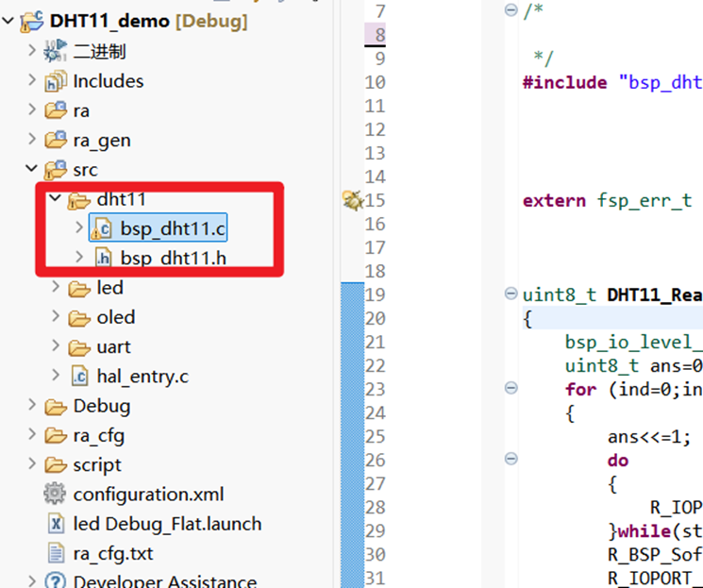Image resolution: width=703 pixels, height=588 pixels.
Task: Collapse DHT11_Rea function fold at line 19
Action: [x=511, y=294]
